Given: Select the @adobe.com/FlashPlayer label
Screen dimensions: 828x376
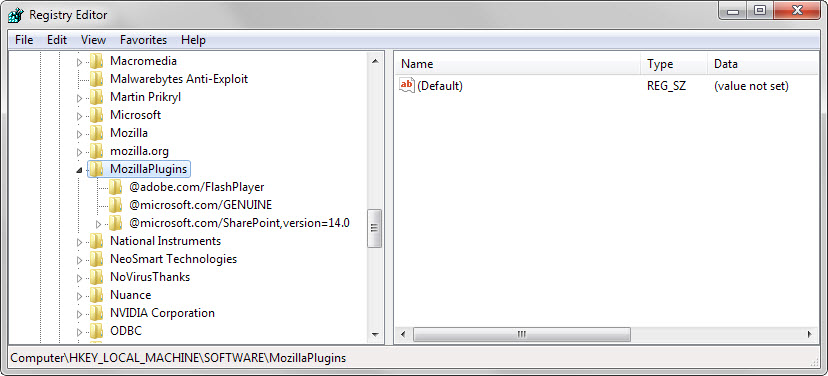Looking at the screenshot, I should point(196,187).
